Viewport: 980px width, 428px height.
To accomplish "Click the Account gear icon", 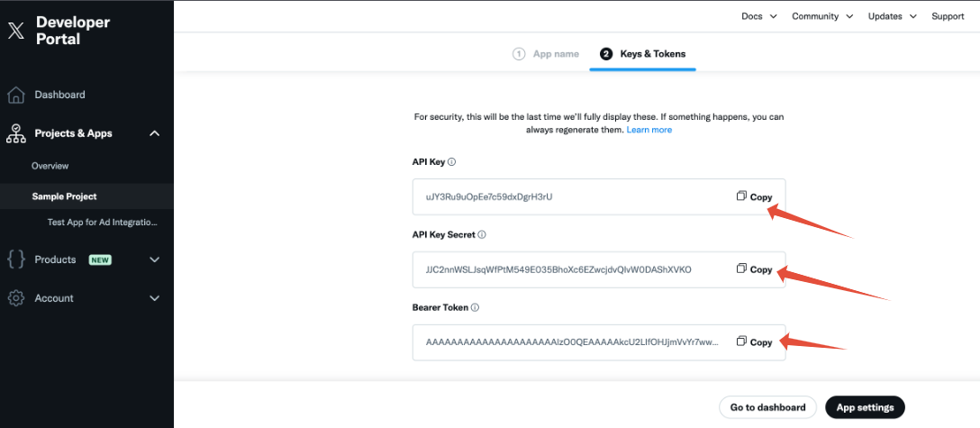I will [16, 298].
